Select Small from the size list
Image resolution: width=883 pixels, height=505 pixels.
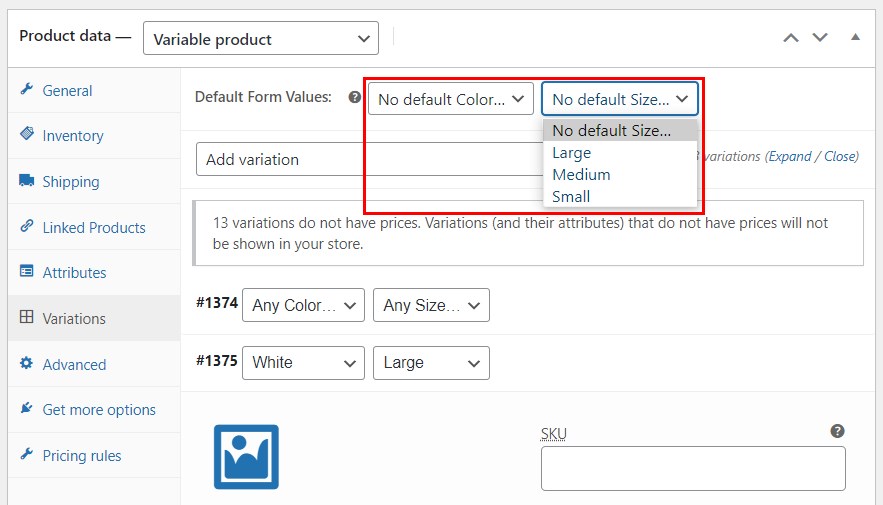pyautogui.click(x=620, y=196)
